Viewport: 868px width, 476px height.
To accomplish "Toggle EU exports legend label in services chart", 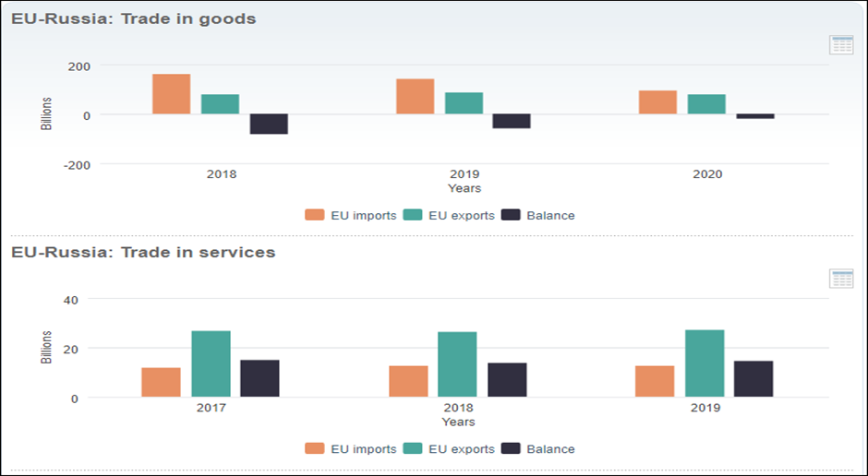I will 459,449.
